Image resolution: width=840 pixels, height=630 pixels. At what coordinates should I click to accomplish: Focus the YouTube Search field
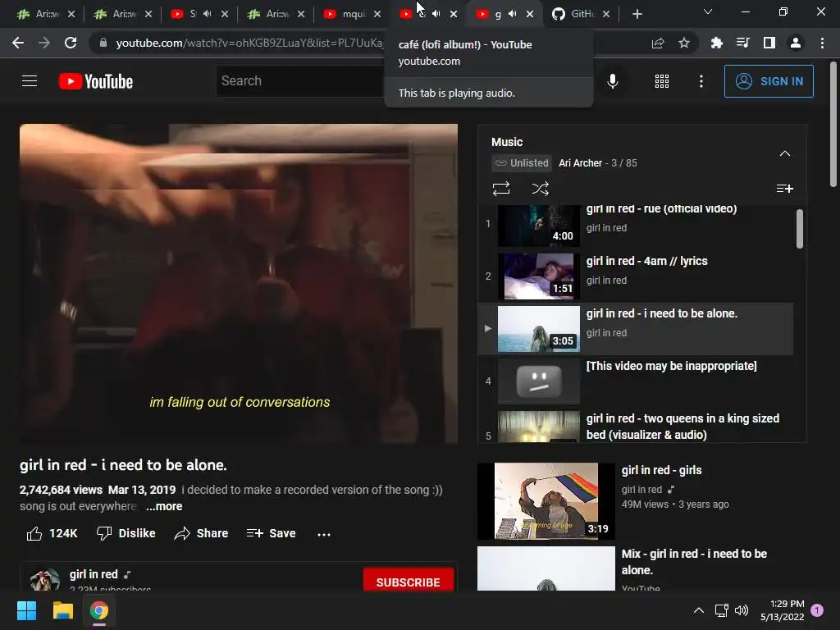(300, 81)
